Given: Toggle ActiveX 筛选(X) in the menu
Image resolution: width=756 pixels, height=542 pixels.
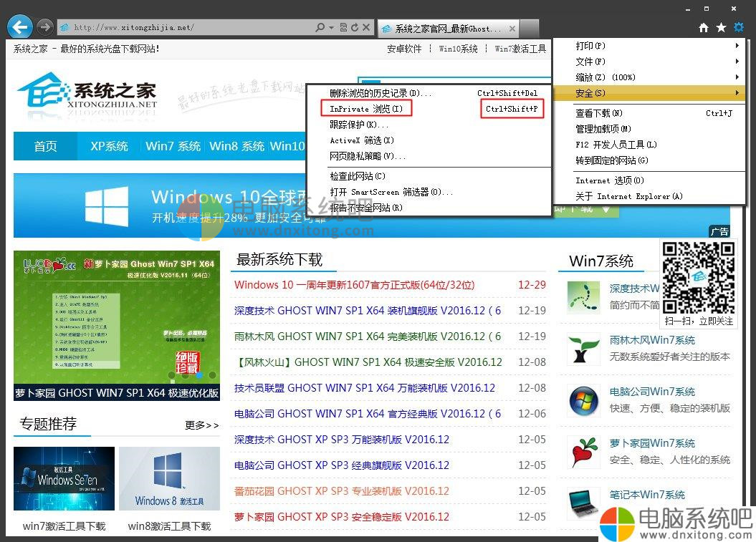Looking at the screenshot, I should (x=429, y=140).
